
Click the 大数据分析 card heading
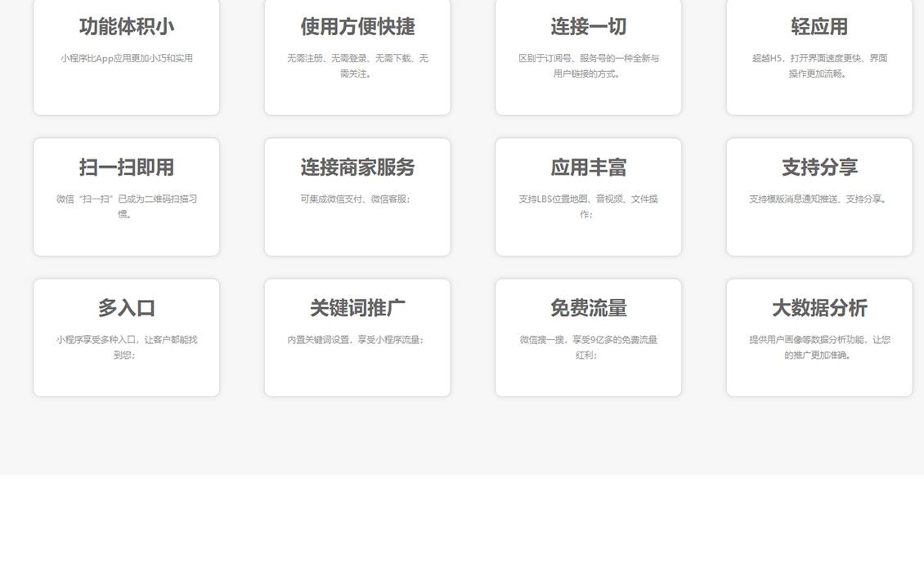[819, 308]
